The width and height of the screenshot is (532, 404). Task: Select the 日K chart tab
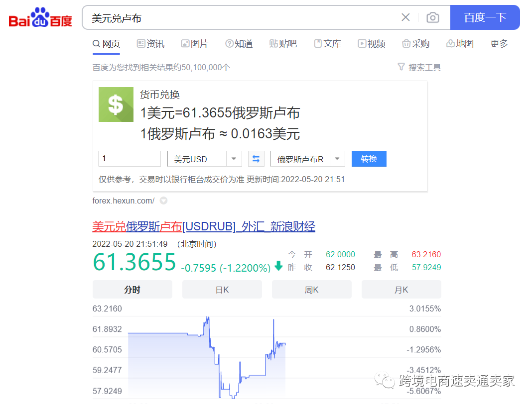tap(222, 289)
